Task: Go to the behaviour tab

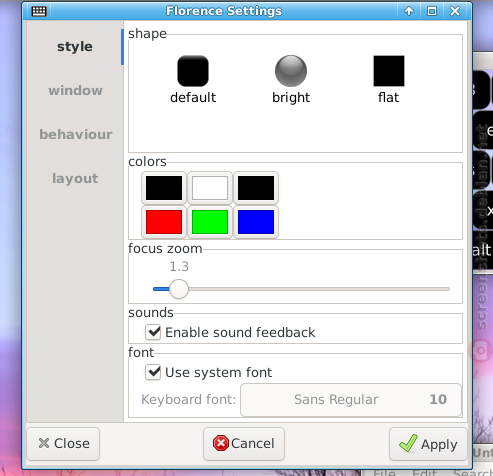Action: [75, 134]
